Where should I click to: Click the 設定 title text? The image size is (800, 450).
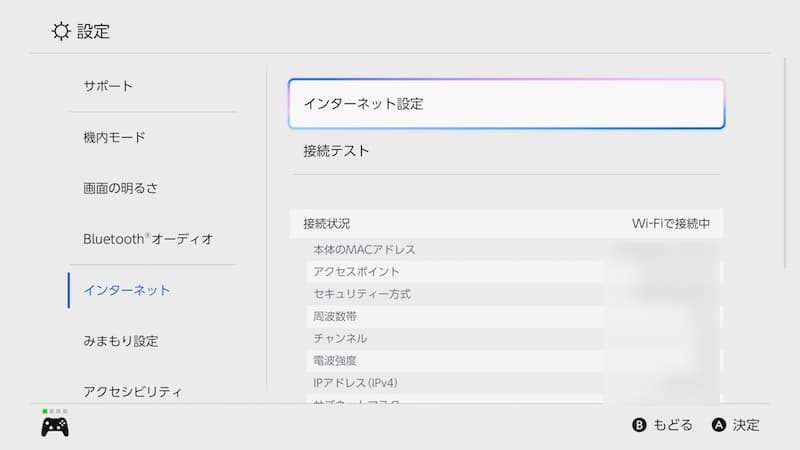[93, 32]
